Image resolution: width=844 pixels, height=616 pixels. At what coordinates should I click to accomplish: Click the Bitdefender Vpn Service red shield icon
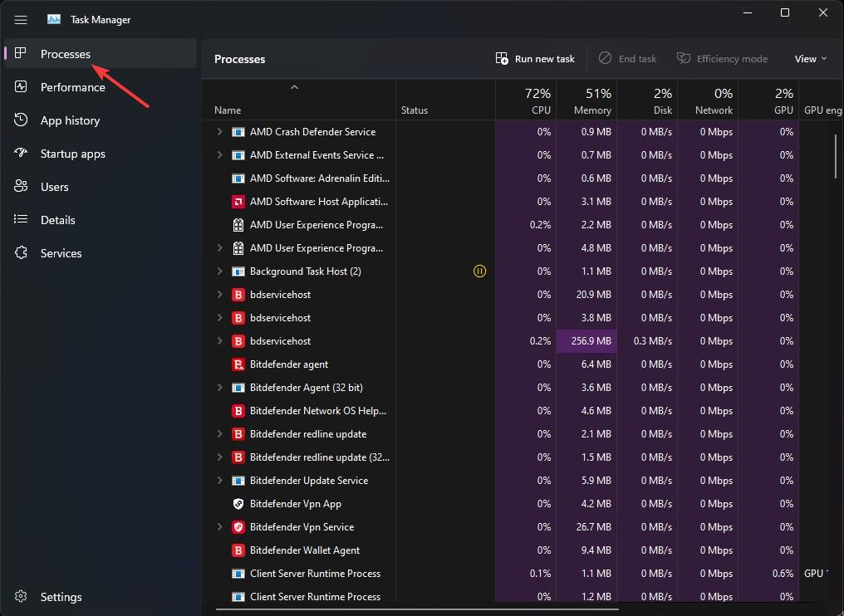coord(238,526)
